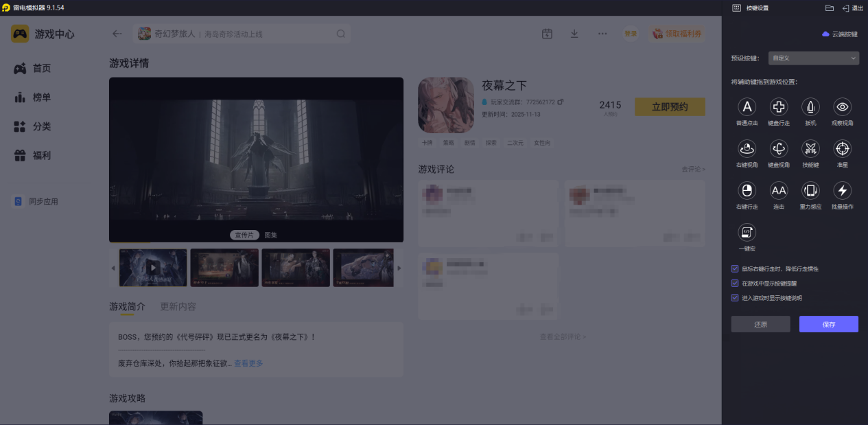
Task: Toggle 进入游戏时显示按键说明 checkbox
Action: pos(735,298)
